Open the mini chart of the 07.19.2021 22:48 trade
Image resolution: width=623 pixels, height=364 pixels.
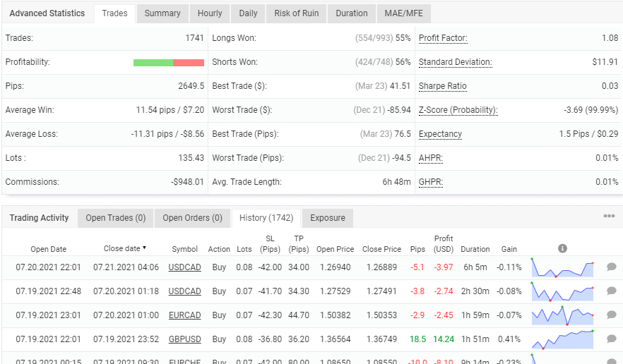click(x=562, y=291)
